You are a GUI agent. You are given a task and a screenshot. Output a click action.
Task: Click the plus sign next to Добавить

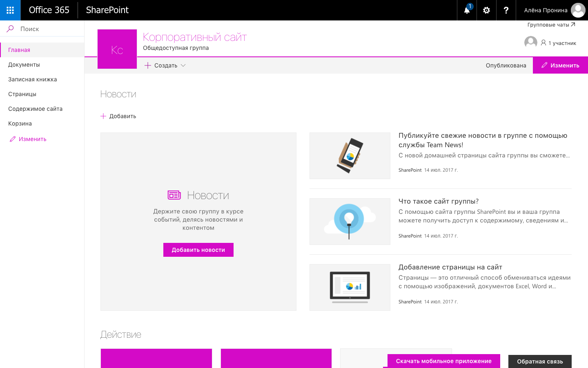[102, 116]
